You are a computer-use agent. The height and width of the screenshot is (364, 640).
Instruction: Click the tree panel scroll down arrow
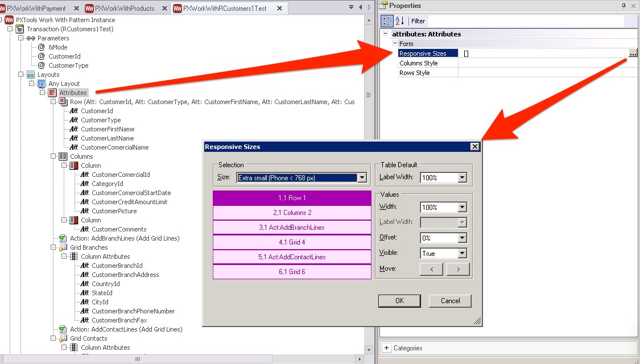tap(369, 350)
